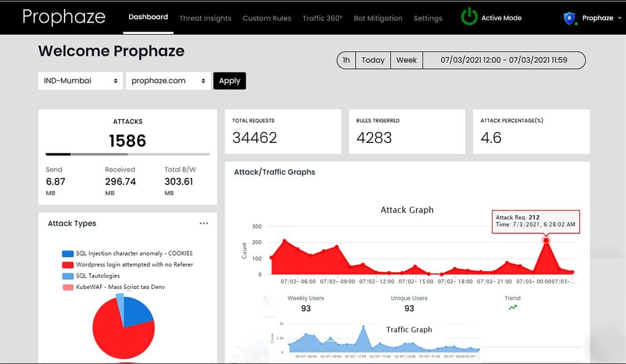
Task: Select the Today time range
Action: tap(373, 60)
